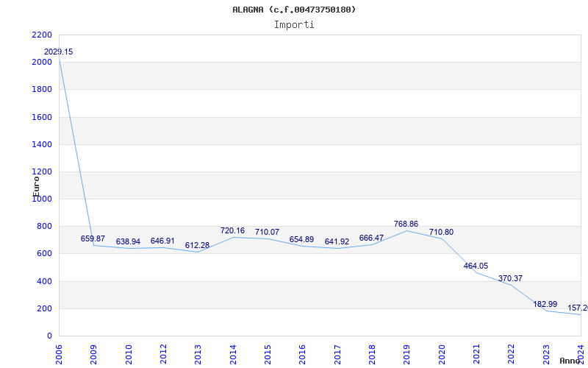Click the 200 y-axis tick label

(x=45, y=308)
